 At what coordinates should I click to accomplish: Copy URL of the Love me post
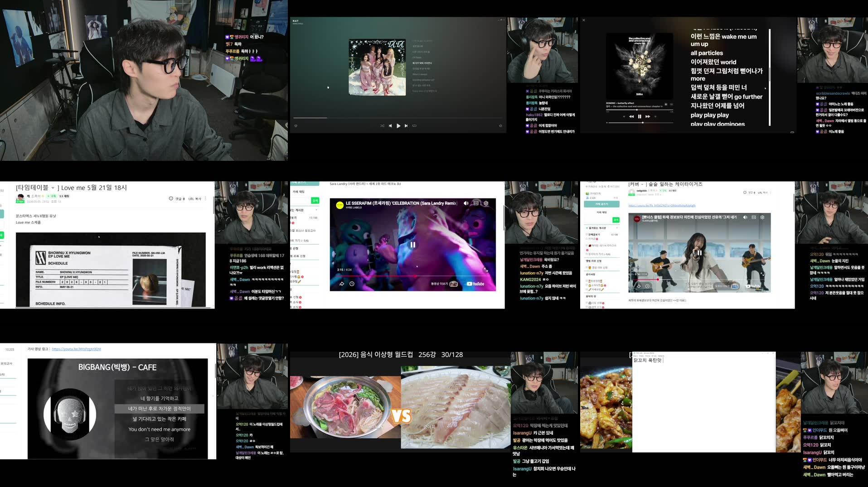[194, 198]
